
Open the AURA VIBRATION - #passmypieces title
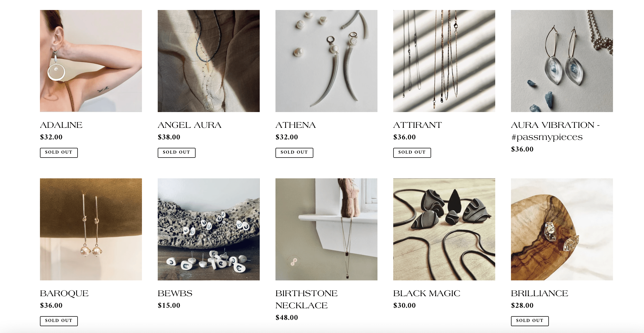(555, 131)
